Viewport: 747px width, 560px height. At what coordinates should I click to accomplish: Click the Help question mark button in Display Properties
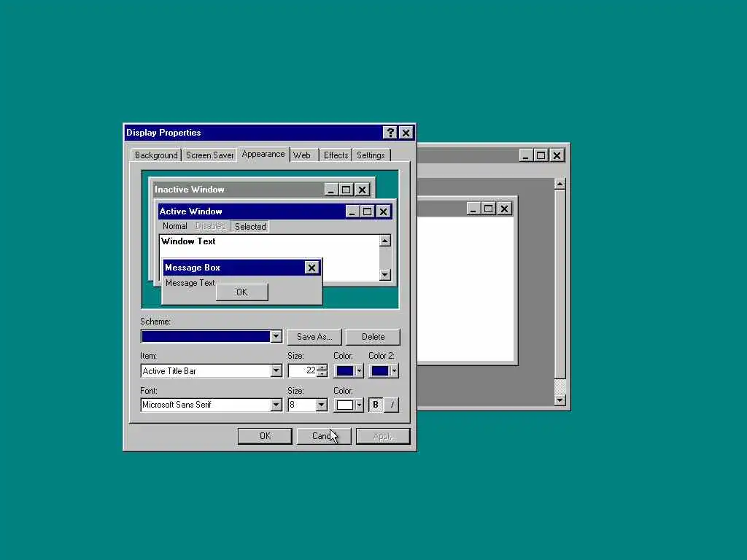[390, 133]
